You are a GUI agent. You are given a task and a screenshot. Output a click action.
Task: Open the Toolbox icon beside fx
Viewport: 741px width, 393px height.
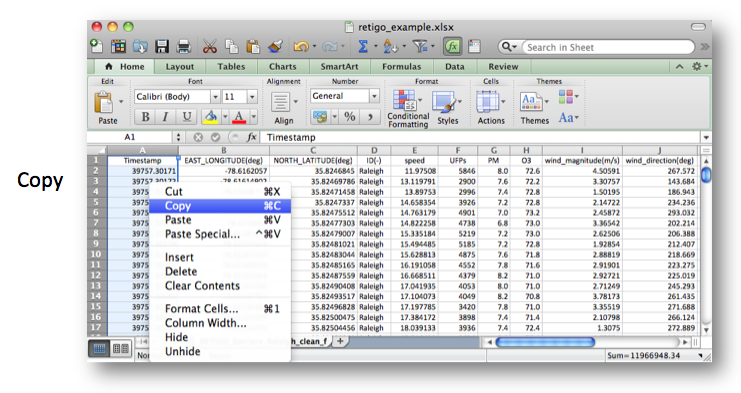[474, 46]
